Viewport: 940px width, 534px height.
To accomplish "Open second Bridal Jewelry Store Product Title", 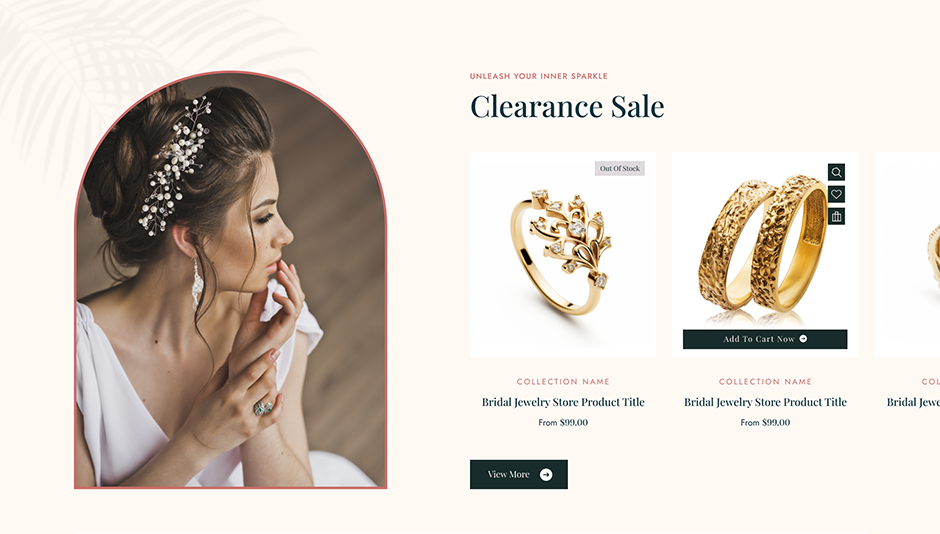I will click(x=765, y=402).
